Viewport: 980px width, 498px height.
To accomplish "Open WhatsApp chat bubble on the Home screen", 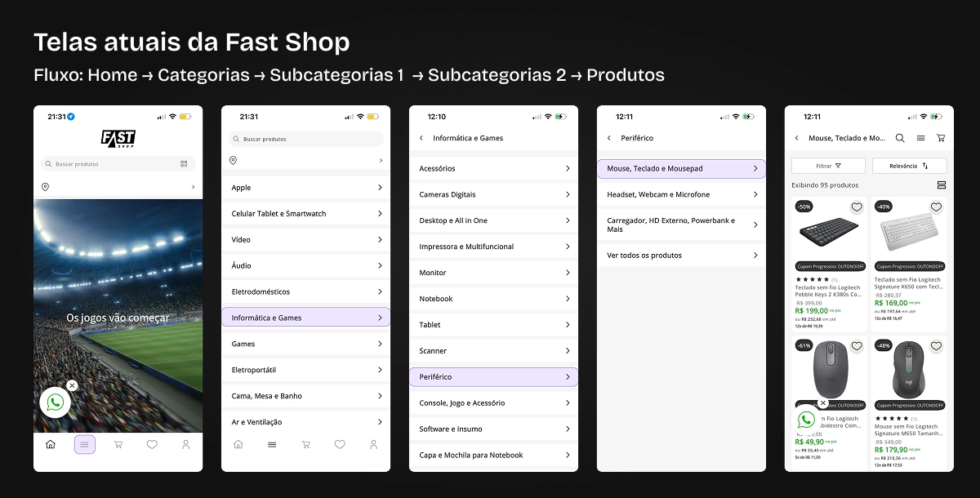I will [56, 402].
